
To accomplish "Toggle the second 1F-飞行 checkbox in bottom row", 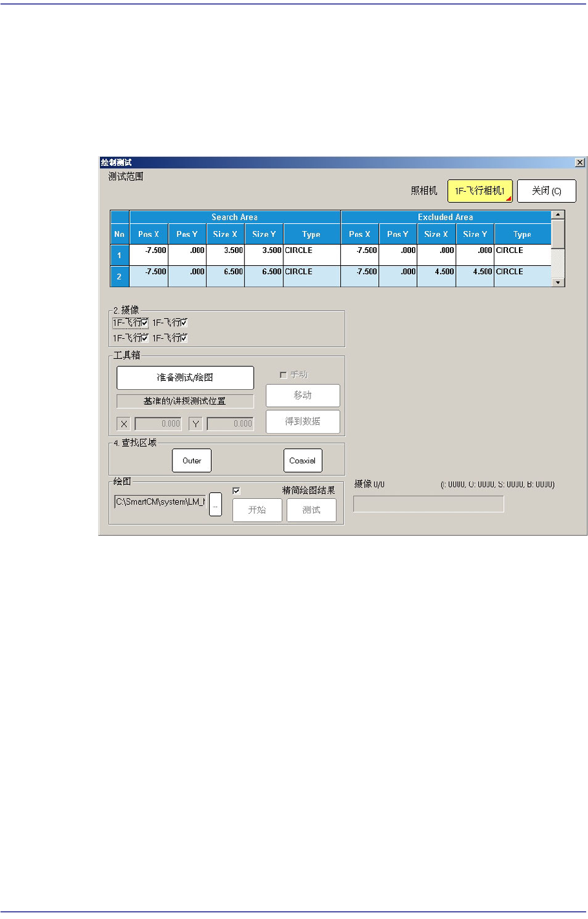I will 184,338.
